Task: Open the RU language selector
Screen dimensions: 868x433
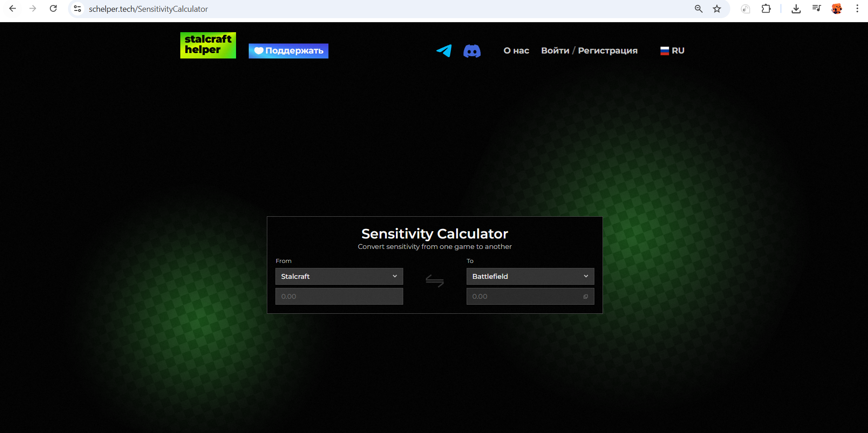Action: [672, 51]
